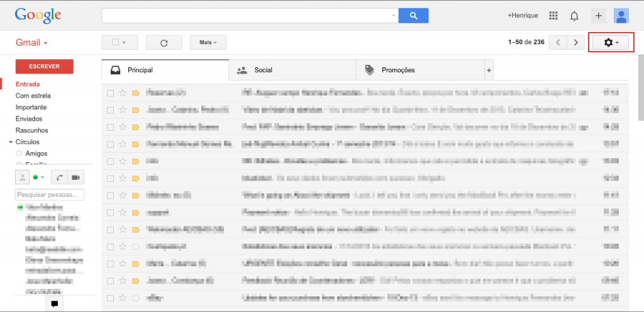Viewport: 644px width, 312px height.
Task: Go to next page of emails
Action: pos(576,43)
